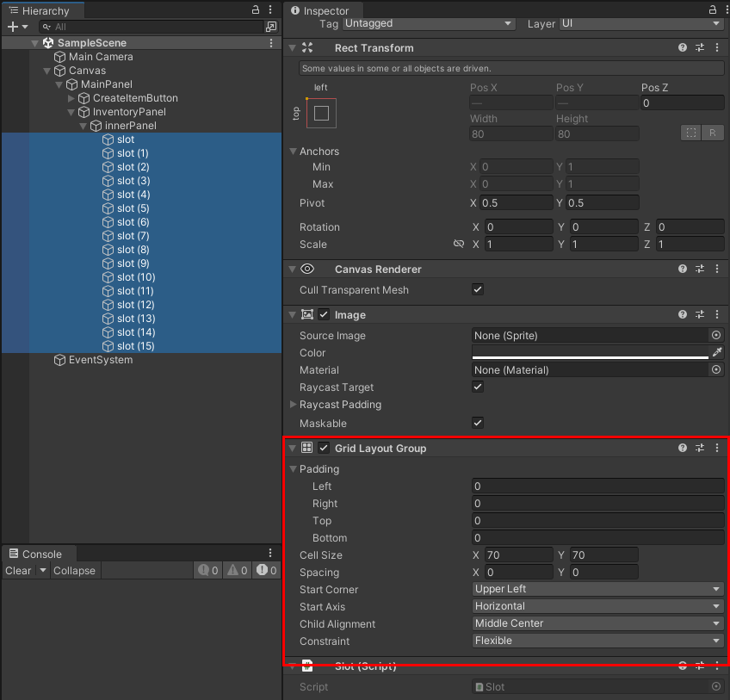Toggle Rect Transform raw edit mode R button

712,133
